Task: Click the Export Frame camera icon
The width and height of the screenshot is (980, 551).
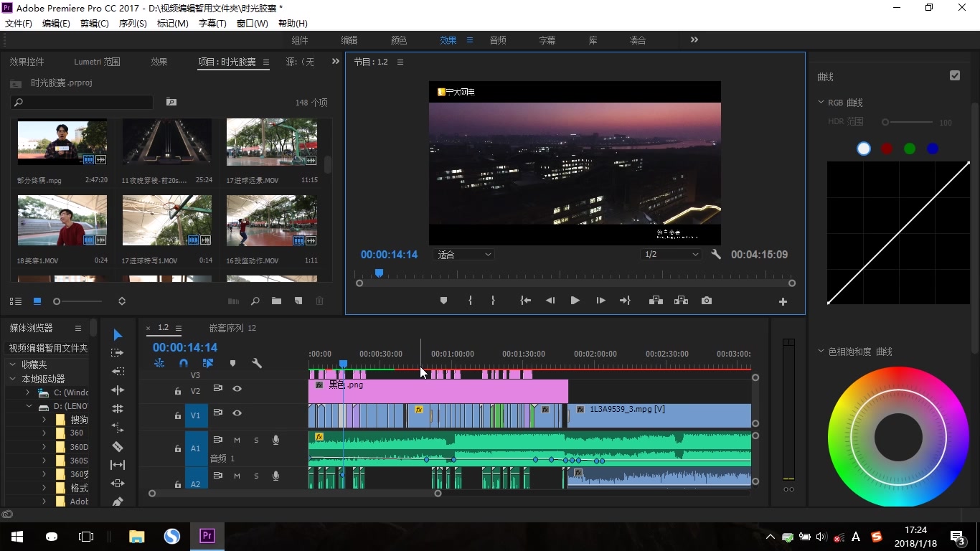Action: pyautogui.click(x=707, y=301)
